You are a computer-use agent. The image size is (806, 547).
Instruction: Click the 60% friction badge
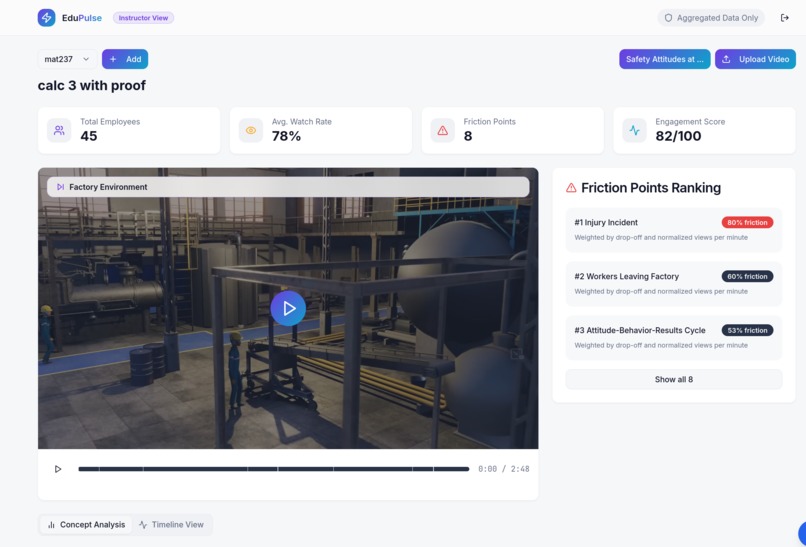[747, 277]
